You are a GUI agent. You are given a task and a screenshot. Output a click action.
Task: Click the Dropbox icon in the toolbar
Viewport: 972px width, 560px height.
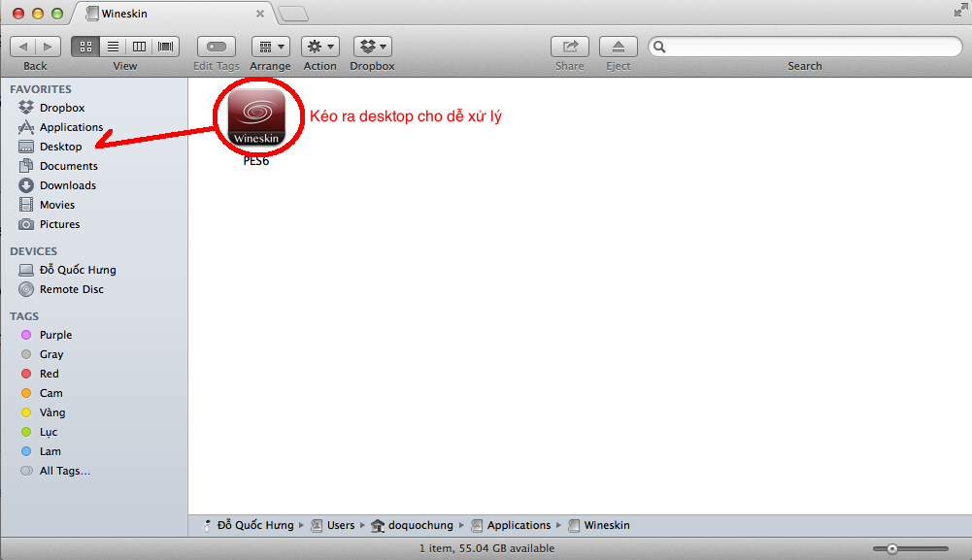coord(367,46)
